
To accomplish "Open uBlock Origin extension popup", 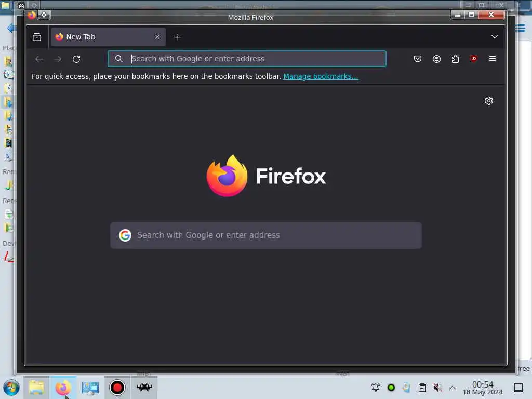I will coord(474,59).
